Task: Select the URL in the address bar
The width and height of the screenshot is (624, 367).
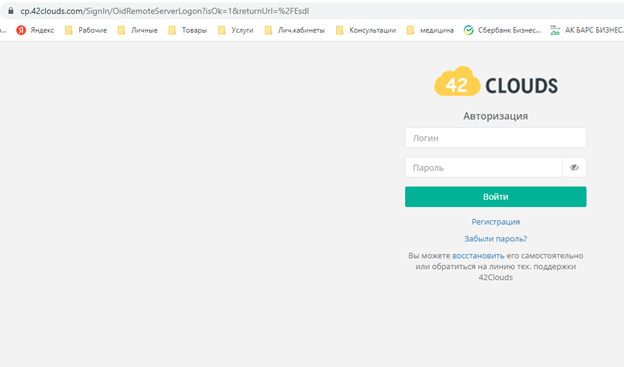Action: (x=165, y=11)
